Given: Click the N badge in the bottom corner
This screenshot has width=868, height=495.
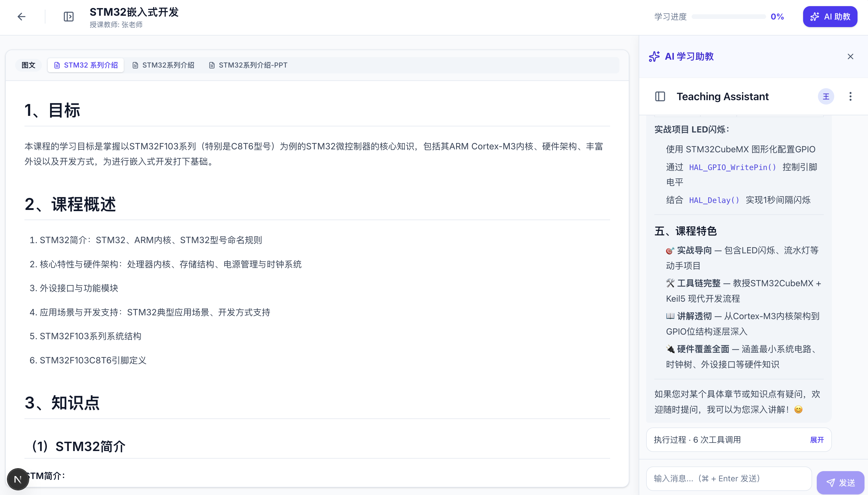Looking at the screenshot, I should [18, 479].
